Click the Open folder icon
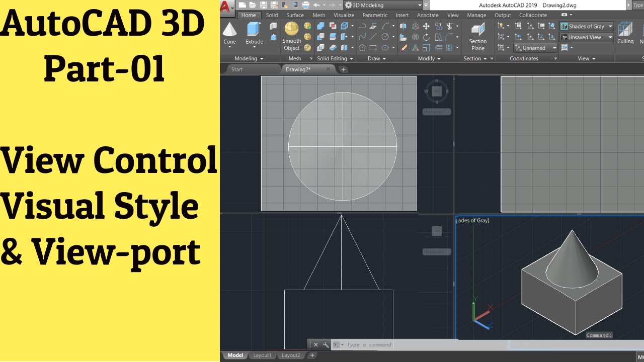Screen dimensions: 644x362 pyautogui.click(x=253, y=5)
